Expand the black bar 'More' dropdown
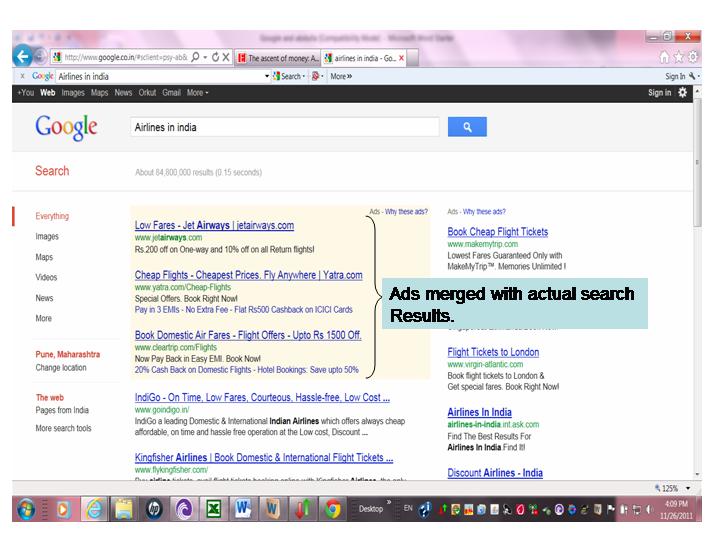 coord(197,93)
